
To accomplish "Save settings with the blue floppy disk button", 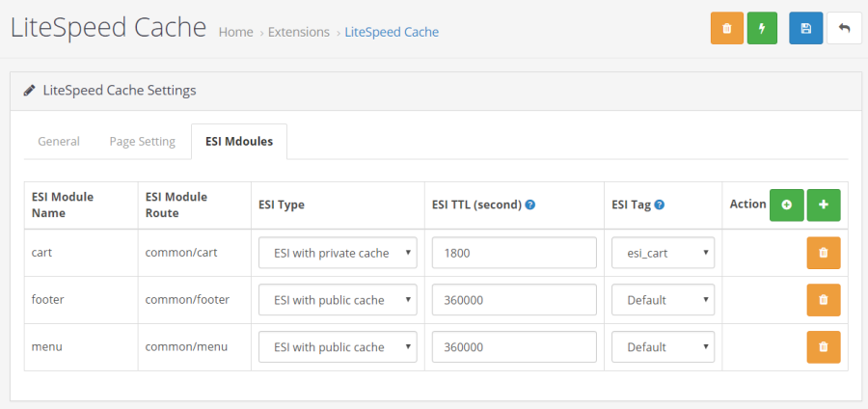I will pos(806,29).
